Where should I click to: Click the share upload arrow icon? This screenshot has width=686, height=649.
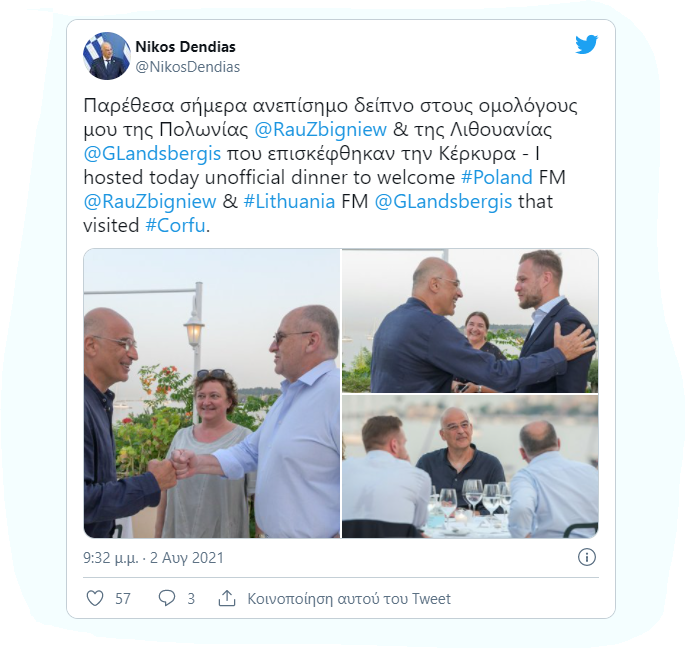coord(227,598)
